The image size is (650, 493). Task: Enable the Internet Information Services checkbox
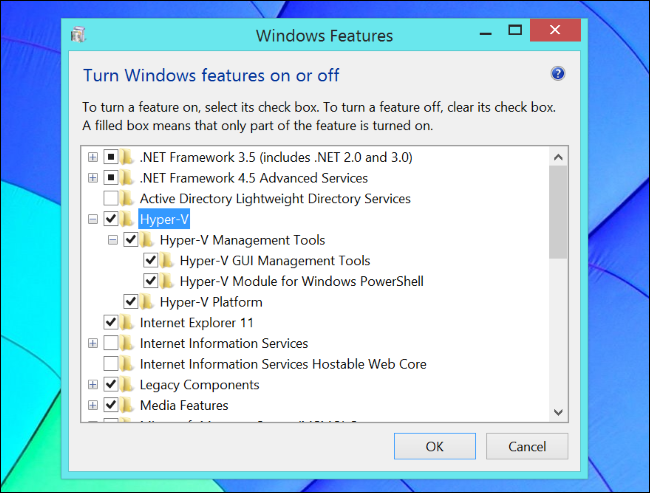pyautogui.click(x=110, y=343)
